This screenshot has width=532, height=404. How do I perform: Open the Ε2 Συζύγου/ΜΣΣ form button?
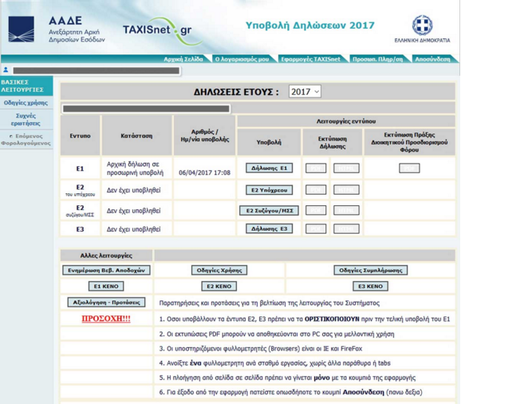pyautogui.click(x=269, y=211)
